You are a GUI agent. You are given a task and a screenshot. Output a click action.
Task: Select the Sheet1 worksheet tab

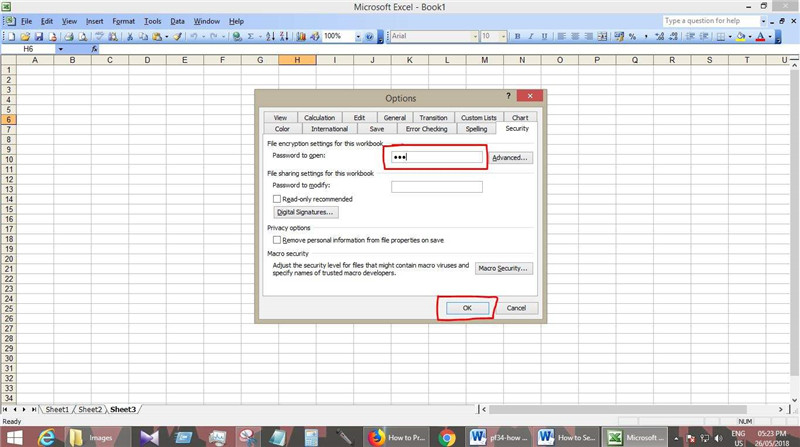[x=57, y=409]
